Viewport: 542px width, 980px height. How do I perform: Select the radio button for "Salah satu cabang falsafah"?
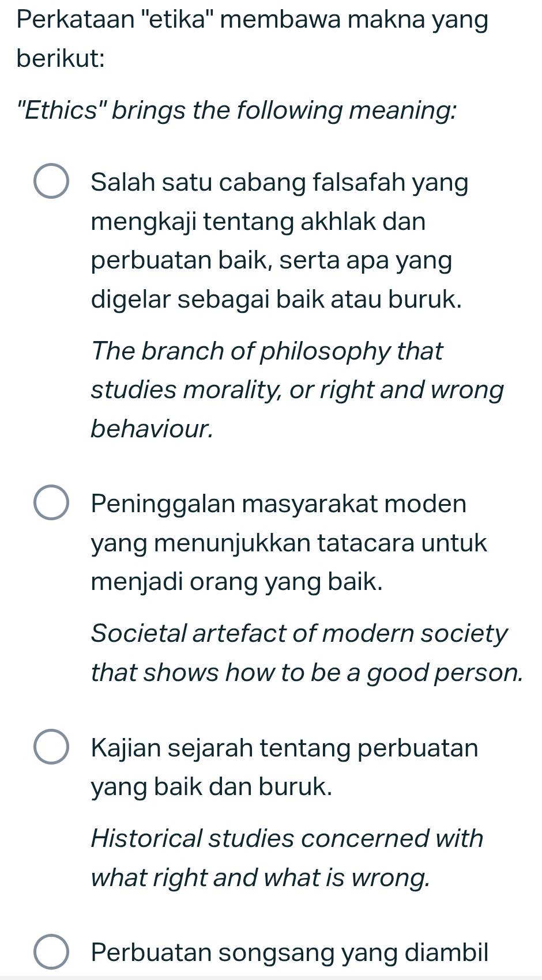tap(52, 183)
